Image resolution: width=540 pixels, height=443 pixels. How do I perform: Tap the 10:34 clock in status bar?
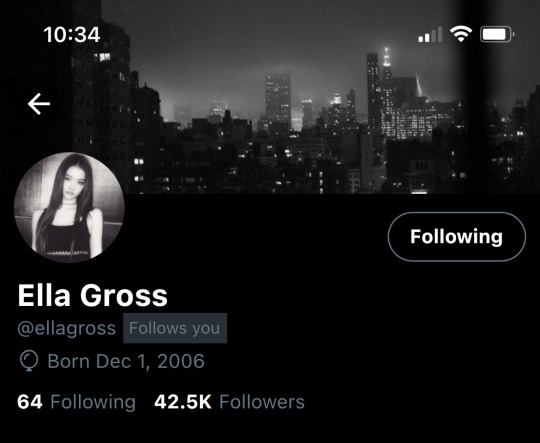tap(72, 35)
